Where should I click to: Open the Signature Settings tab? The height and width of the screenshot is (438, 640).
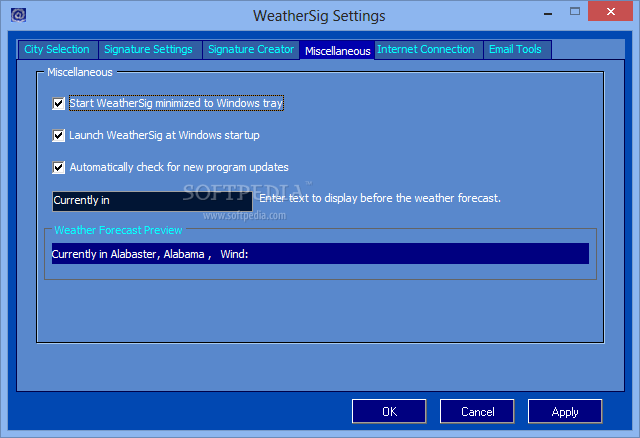tap(149, 49)
